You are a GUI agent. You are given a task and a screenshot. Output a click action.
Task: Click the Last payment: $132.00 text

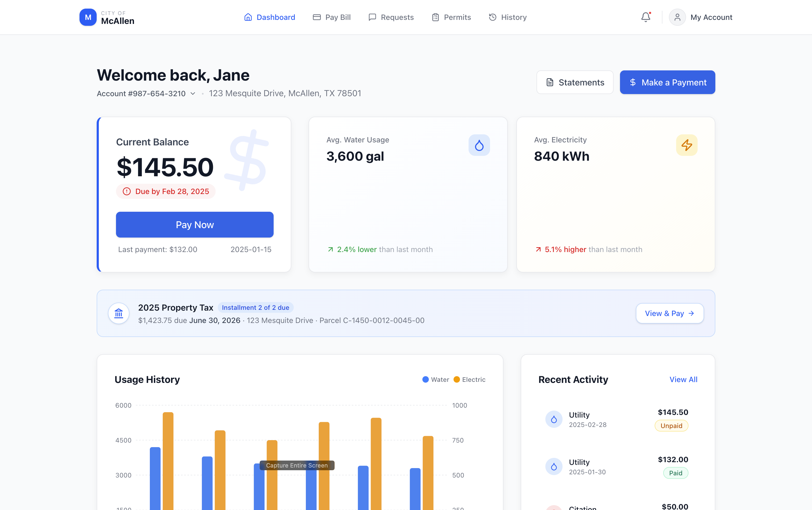click(158, 250)
